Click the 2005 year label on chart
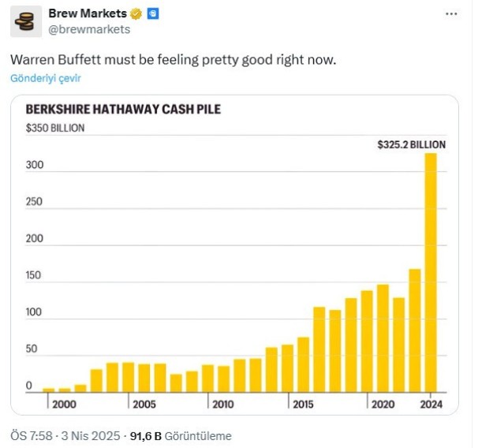This screenshot has height=448, width=497. click(x=144, y=404)
